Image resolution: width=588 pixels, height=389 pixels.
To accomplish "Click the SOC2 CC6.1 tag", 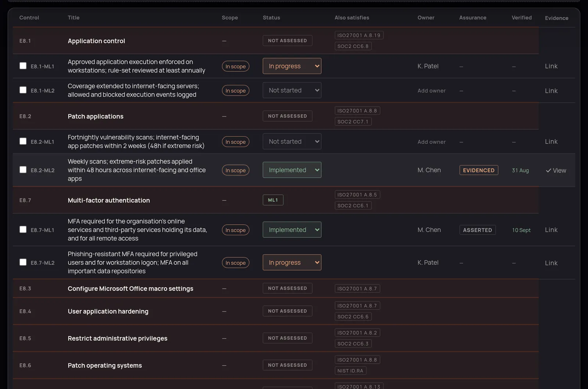I will tap(353, 206).
